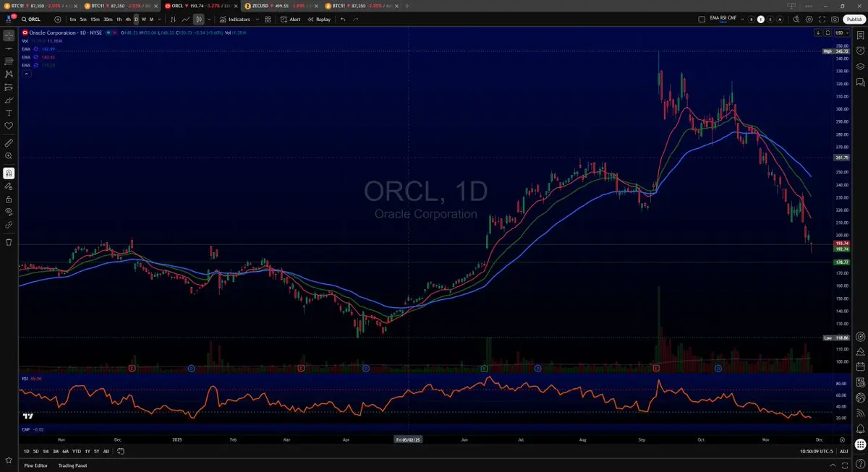This screenshot has width=868, height=472.
Task: Click the Publish button
Action: click(x=854, y=20)
